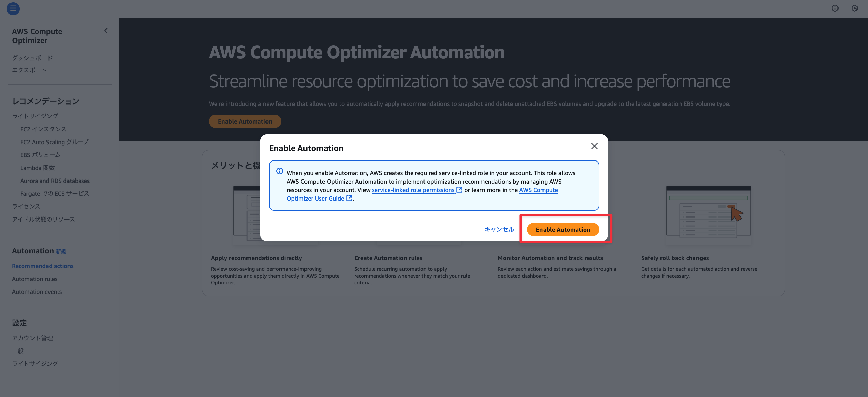This screenshot has height=397, width=868.
Task: Confirm with orange Enable Automation dialog button
Action: pos(563,230)
